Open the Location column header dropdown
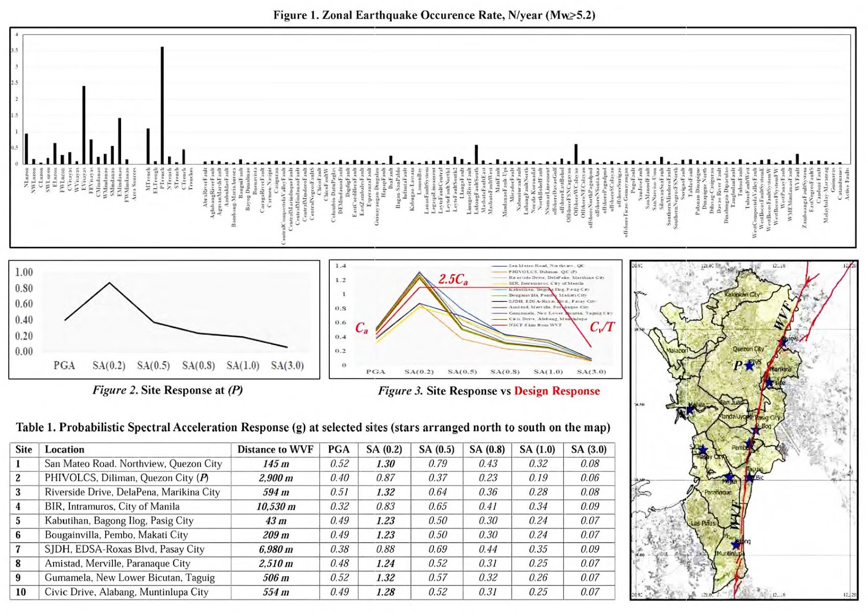 [x=65, y=449]
